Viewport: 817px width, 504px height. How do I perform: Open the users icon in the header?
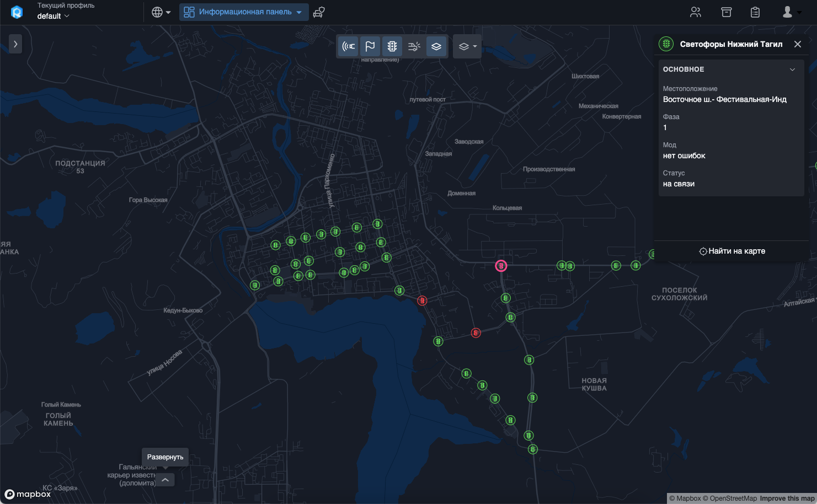696,12
